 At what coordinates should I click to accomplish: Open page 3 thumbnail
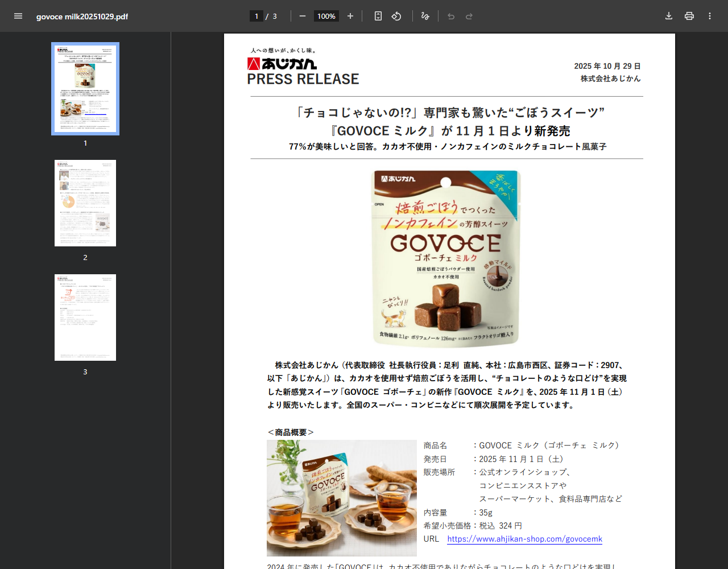point(85,318)
